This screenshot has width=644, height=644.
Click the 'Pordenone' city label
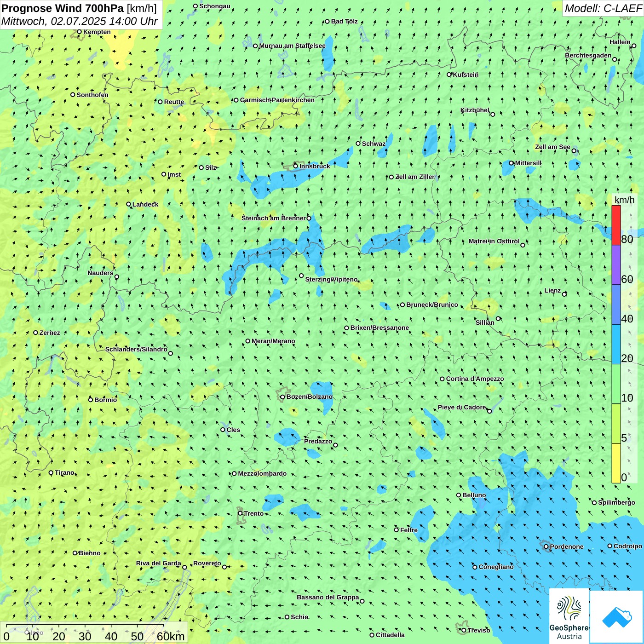tap(567, 546)
